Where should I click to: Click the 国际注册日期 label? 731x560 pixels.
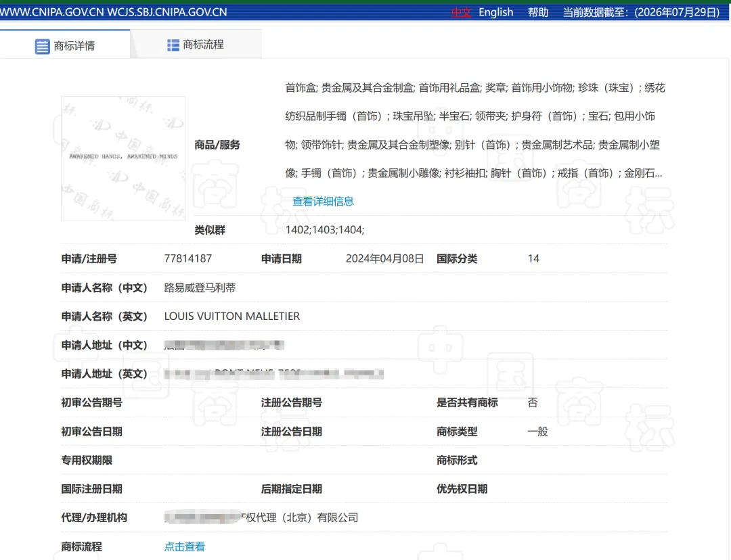coord(92,489)
